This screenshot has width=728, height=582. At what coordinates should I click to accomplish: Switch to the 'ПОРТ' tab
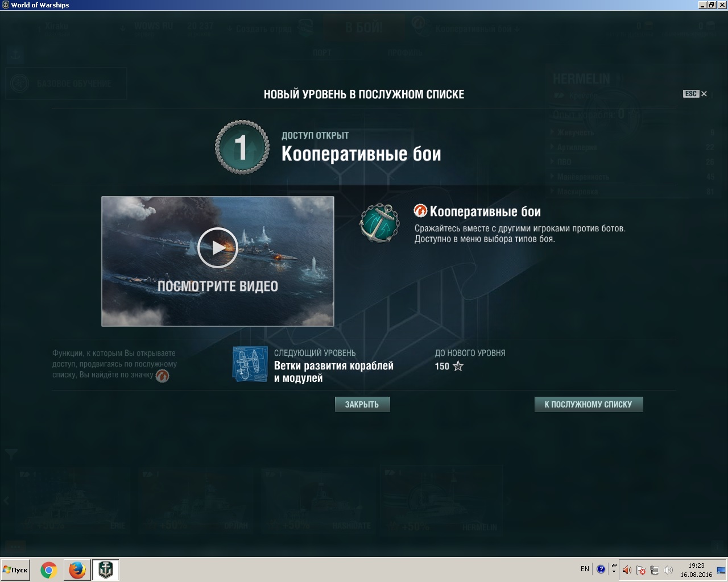(x=322, y=53)
